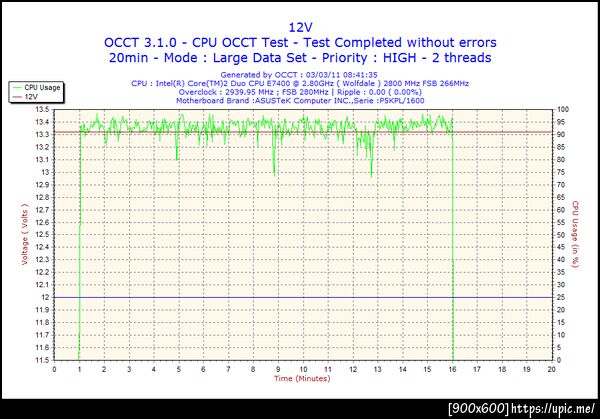Viewport: 600px width, 419px height.
Task: Click the "12.8" voltage axis tick label
Action: coord(42,197)
